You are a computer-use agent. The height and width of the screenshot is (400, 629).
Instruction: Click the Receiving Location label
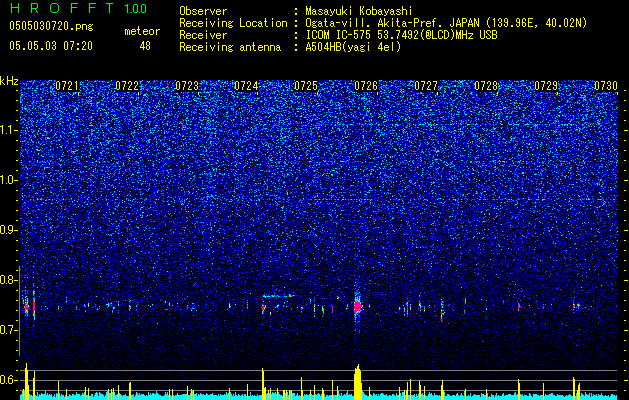233,23
